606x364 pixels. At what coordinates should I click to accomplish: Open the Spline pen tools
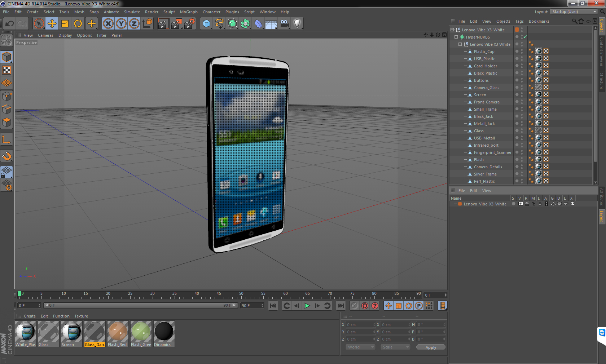(219, 24)
